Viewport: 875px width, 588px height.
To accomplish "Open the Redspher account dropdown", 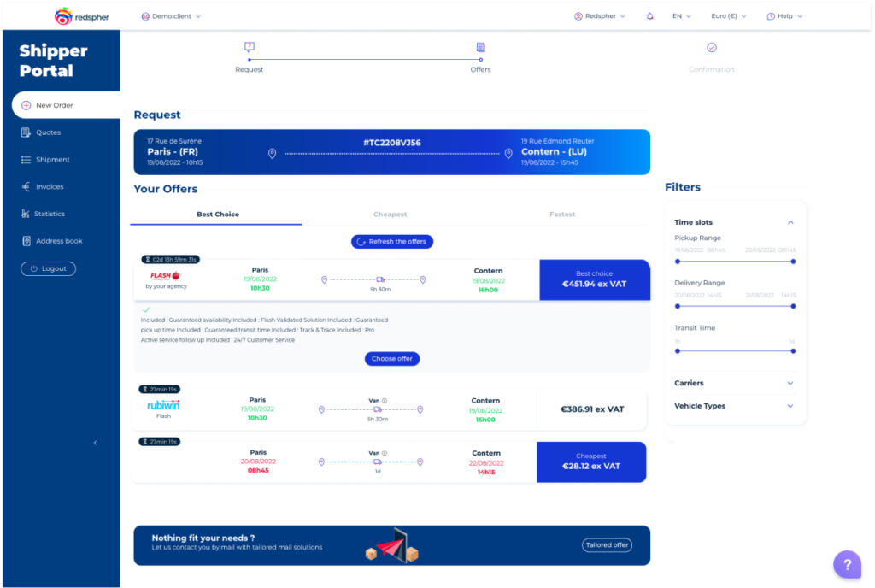I will (600, 16).
